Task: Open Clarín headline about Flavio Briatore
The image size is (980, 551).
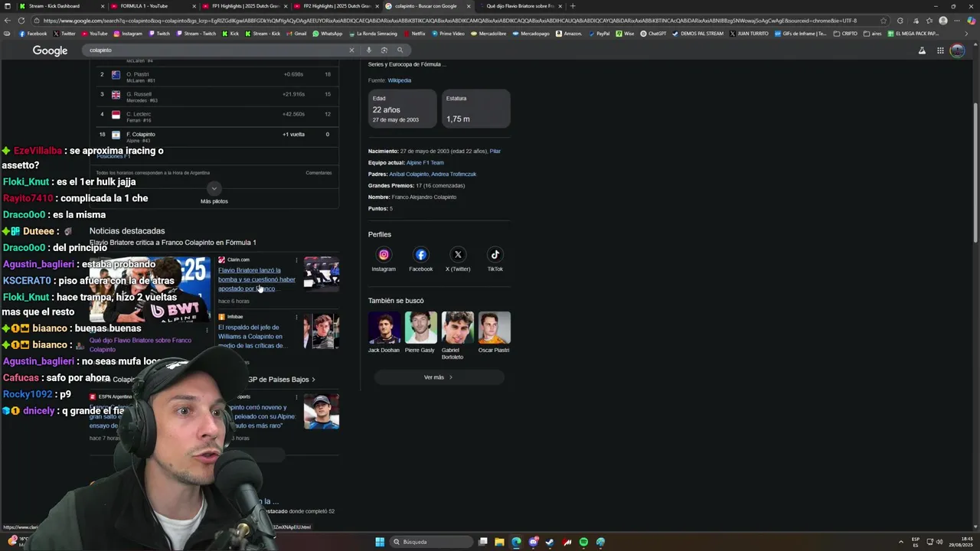Action: 256,279
